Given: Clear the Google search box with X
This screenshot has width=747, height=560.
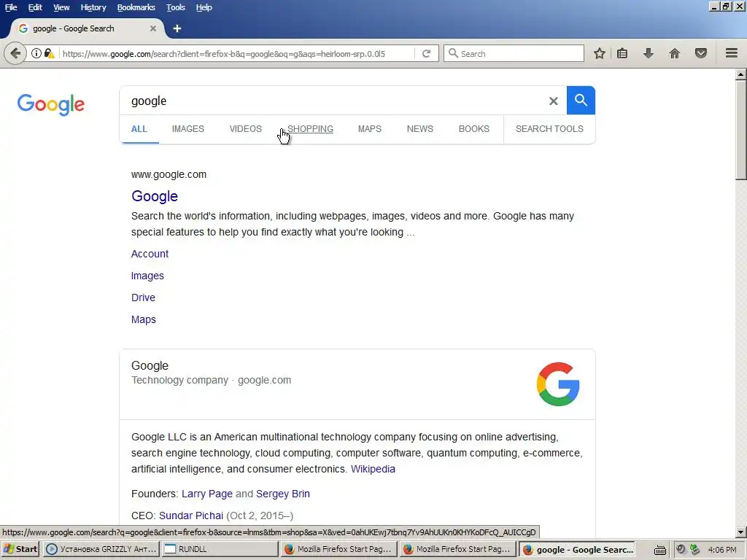Looking at the screenshot, I should coord(553,101).
